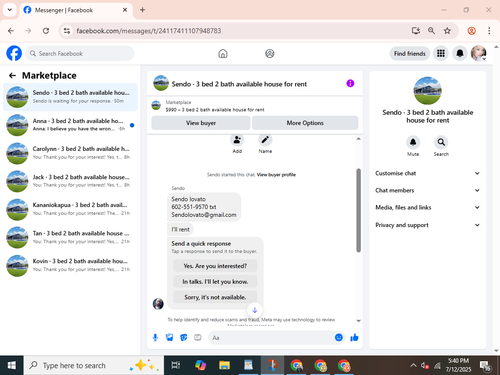This screenshot has height=375, width=500.
Task: Open the Jack conversation
Action: [x=70, y=181]
